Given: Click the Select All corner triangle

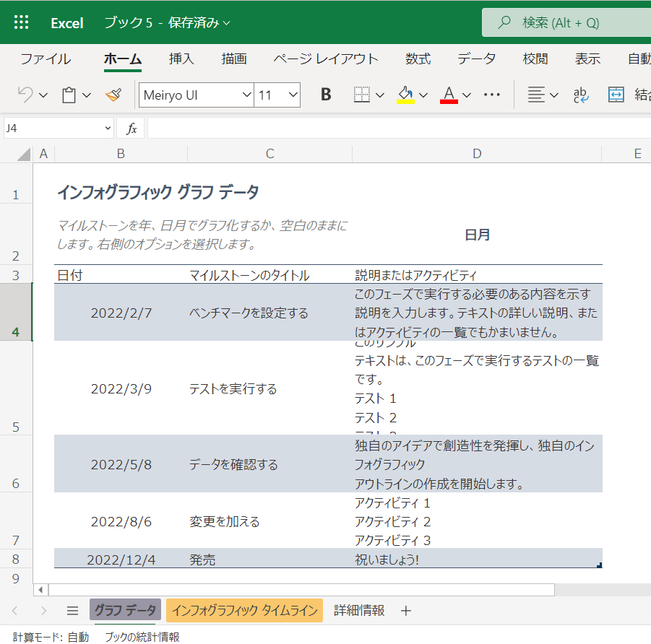Looking at the screenshot, I should coord(24,154).
